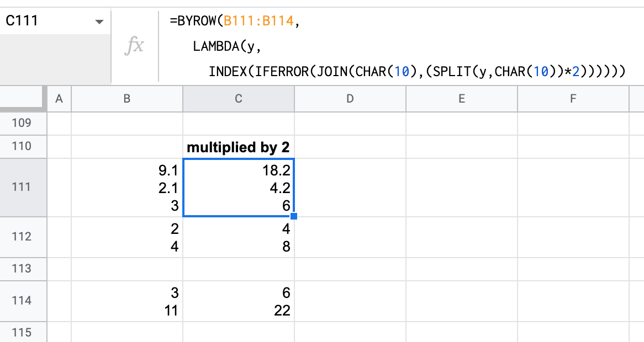Select empty cell C113
644x342 pixels.
239,269
